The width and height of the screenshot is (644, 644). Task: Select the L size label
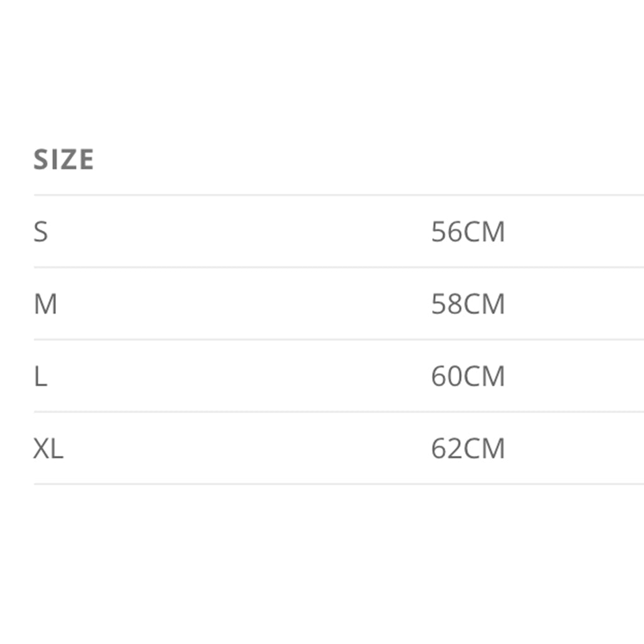pos(40,377)
